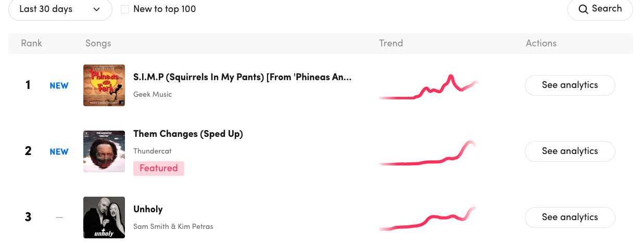This screenshot has height=243, width=644.
Task: See analytics for Them Changes (Sped Up)
Action: [x=570, y=151]
